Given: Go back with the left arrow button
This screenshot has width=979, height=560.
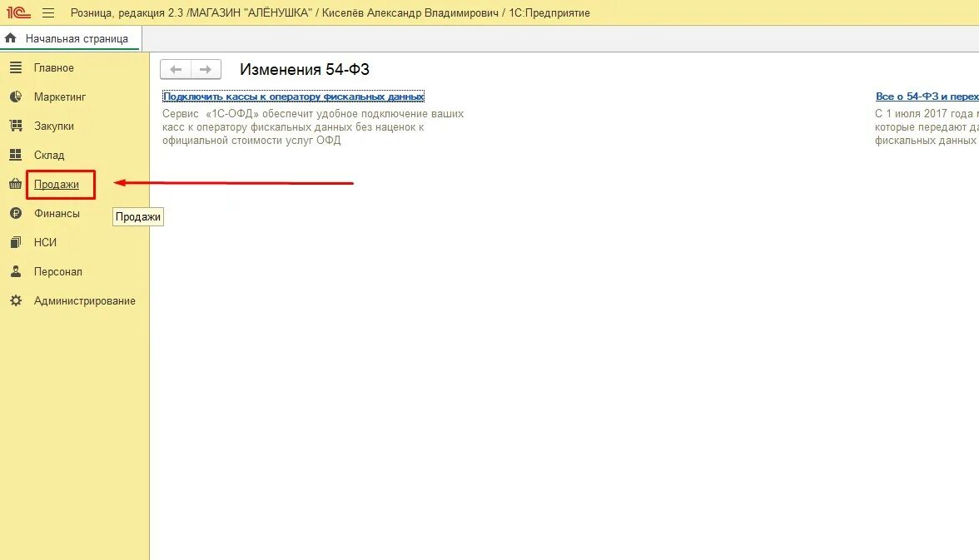Looking at the screenshot, I should pos(176,69).
